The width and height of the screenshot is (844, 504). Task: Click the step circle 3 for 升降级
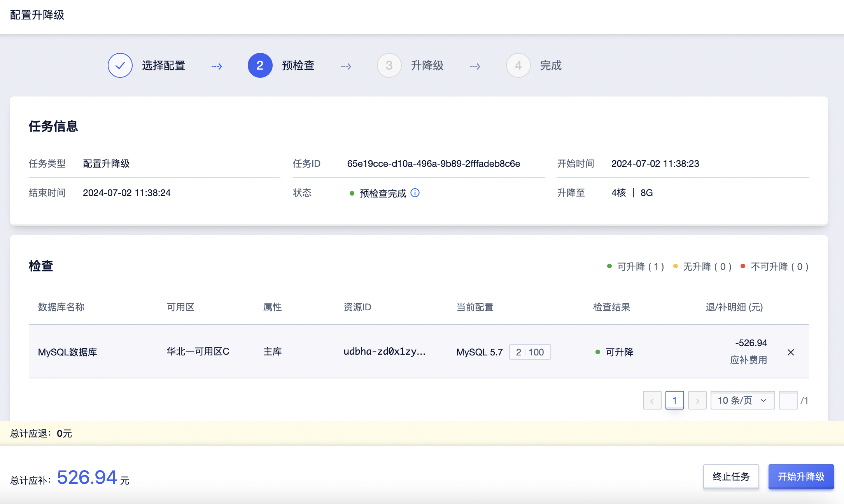point(389,65)
